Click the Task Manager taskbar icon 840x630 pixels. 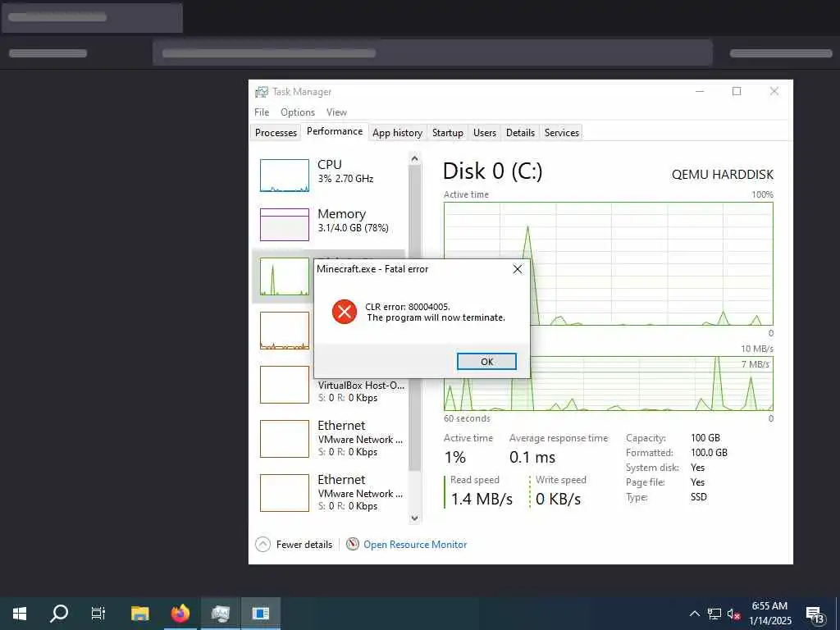[220, 614]
